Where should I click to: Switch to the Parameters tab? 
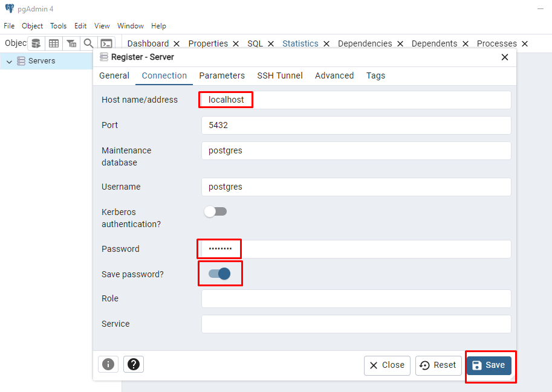pos(222,76)
